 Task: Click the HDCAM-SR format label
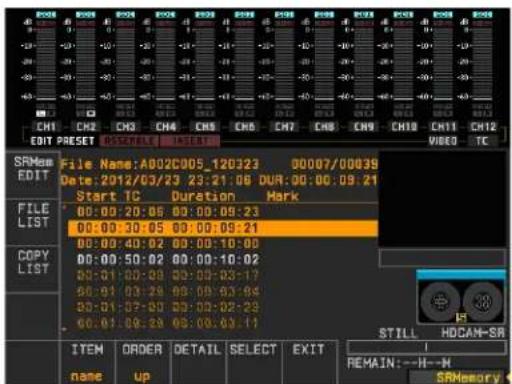coord(473,333)
